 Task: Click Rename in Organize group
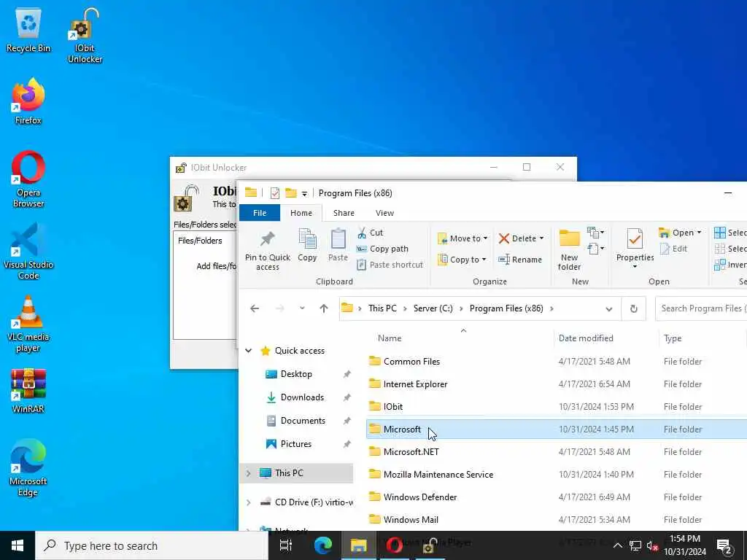[x=519, y=260]
